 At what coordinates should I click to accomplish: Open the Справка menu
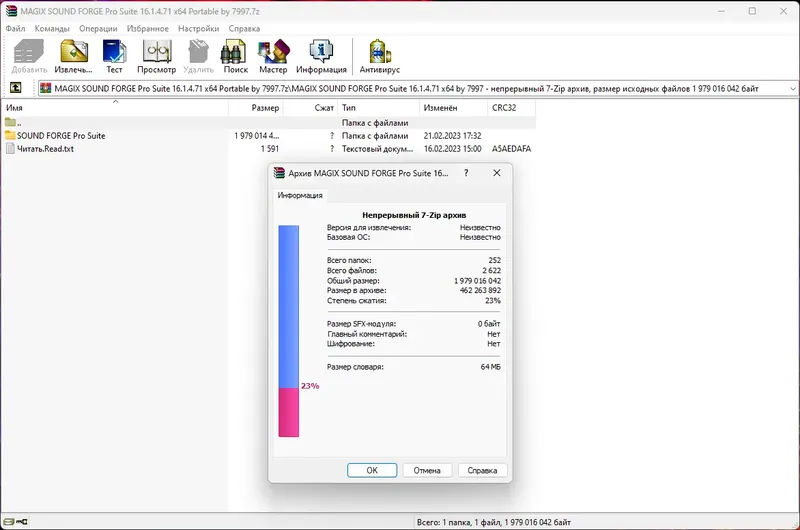click(x=244, y=29)
